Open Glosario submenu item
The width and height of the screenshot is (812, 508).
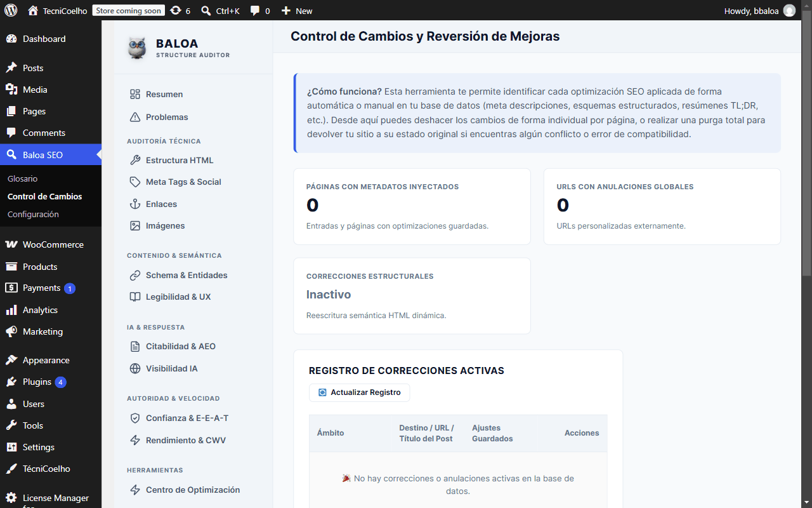tap(23, 178)
